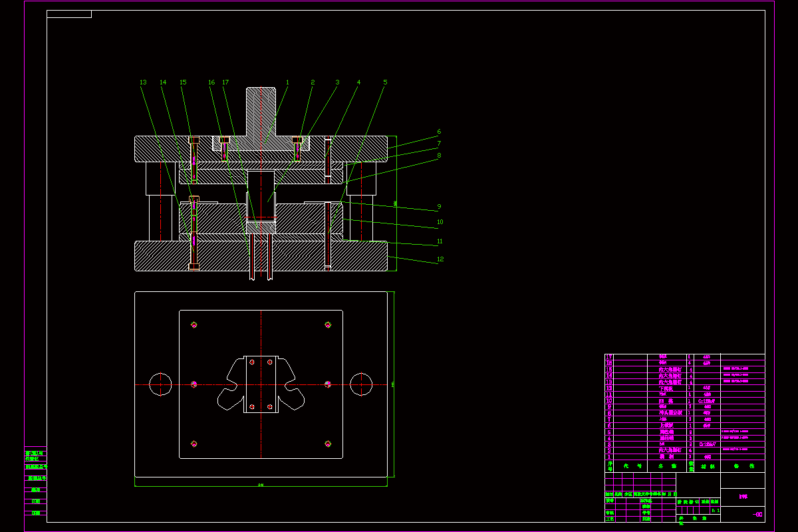Select row number 14 in the parts list table
798x532 pixels.
tap(685, 376)
